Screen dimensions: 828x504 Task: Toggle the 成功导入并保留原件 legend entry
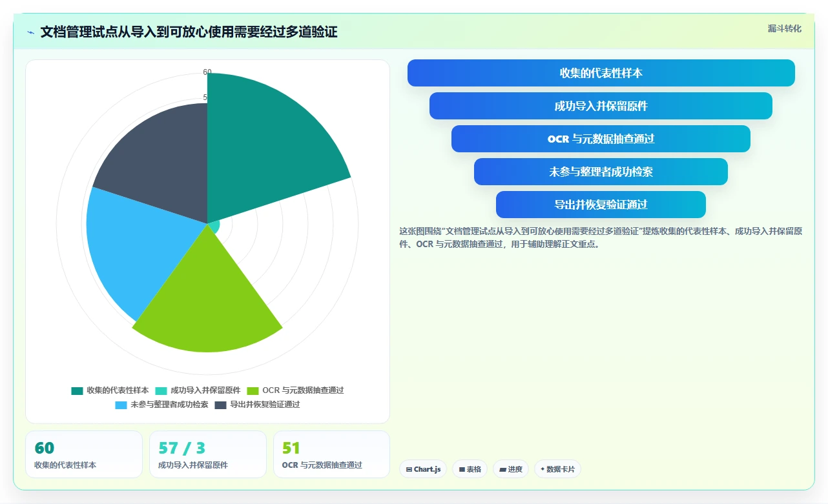click(x=198, y=390)
